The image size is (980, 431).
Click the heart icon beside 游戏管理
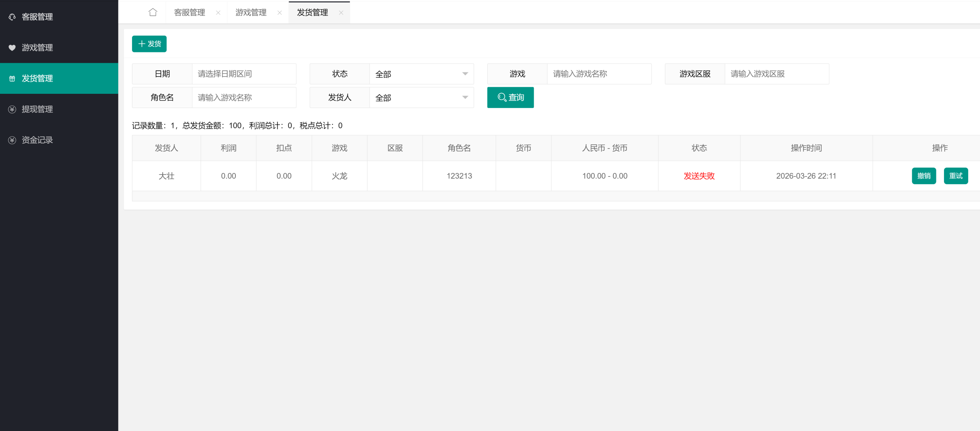pyautogui.click(x=12, y=47)
